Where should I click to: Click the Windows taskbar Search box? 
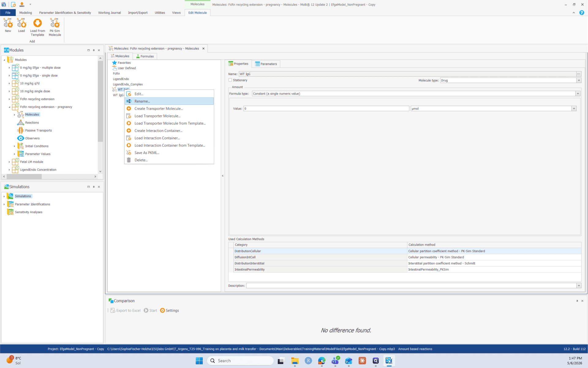(240, 361)
